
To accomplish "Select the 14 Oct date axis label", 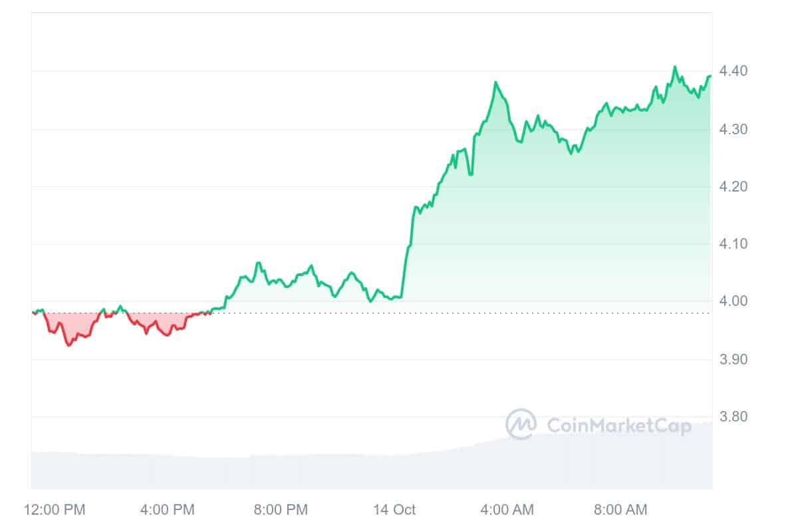I will coord(394,510).
